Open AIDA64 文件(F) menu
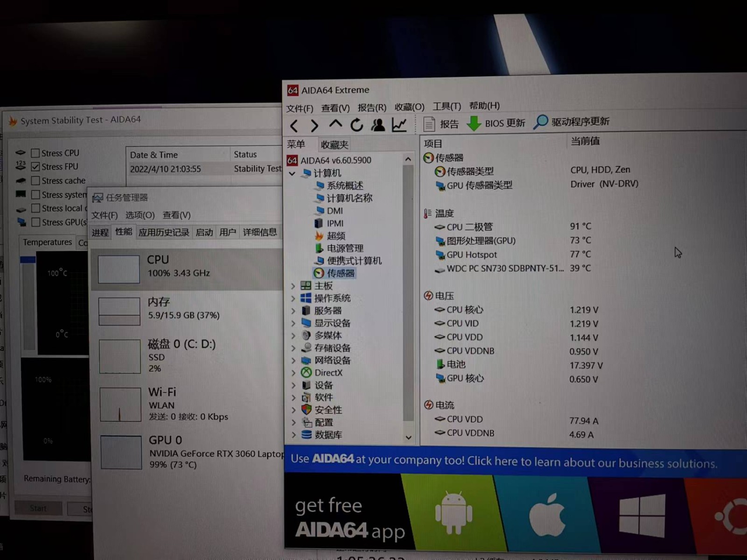The width and height of the screenshot is (747, 560). point(299,109)
